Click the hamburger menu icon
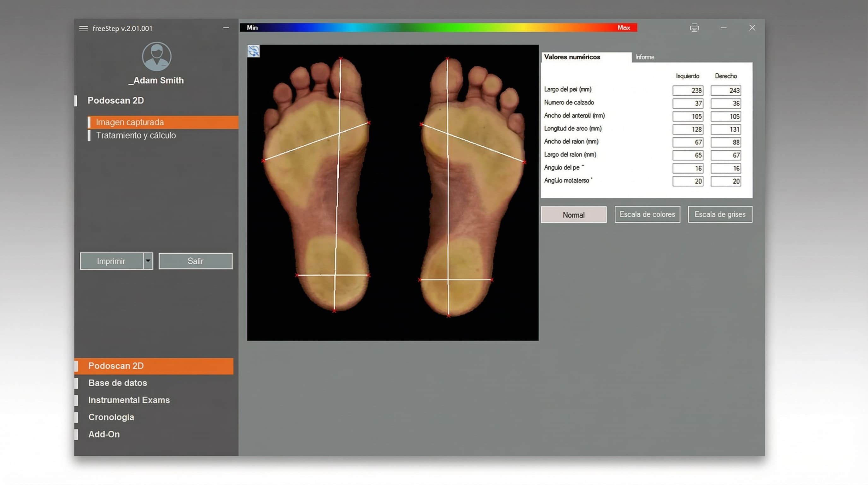Image resolution: width=868 pixels, height=485 pixels. (83, 29)
